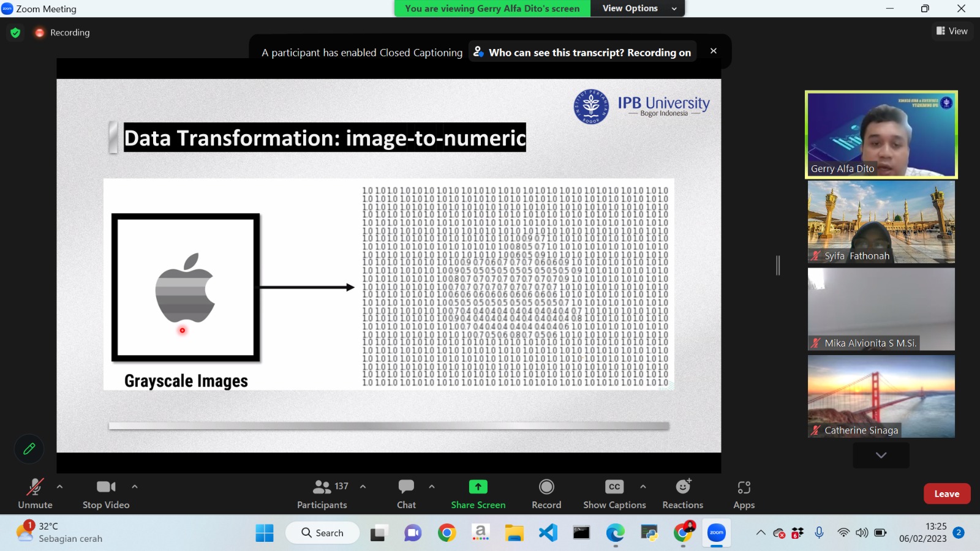Screen dimensions: 980x551
Task: Open audio options arrow beside Unmute
Action: coord(59,487)
